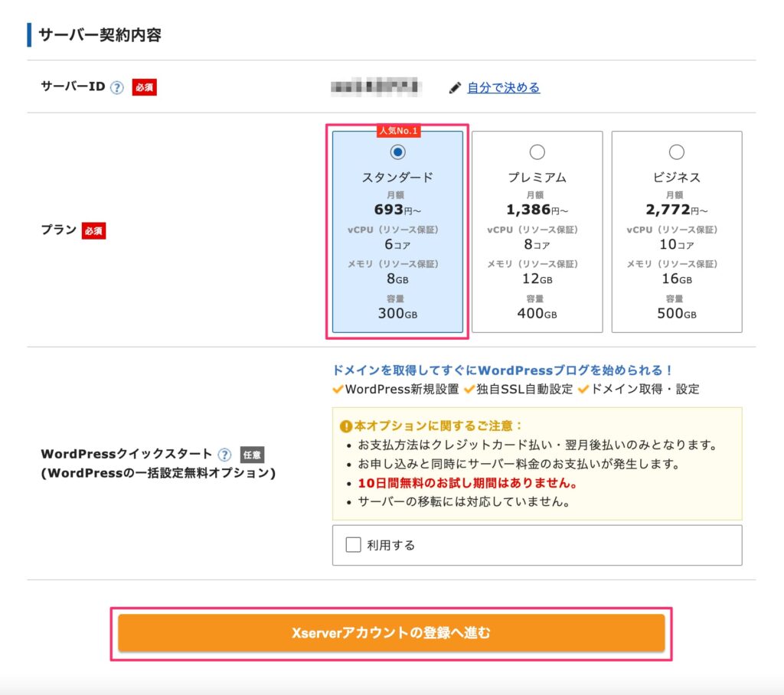The image size is (784, 695).
Task: Click the スタンダード 300GB capacity text
Action: [x=397, y=314]
